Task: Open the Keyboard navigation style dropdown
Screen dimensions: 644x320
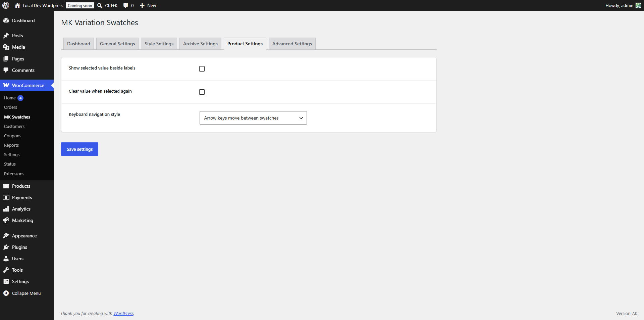Action: click(253, 118)
